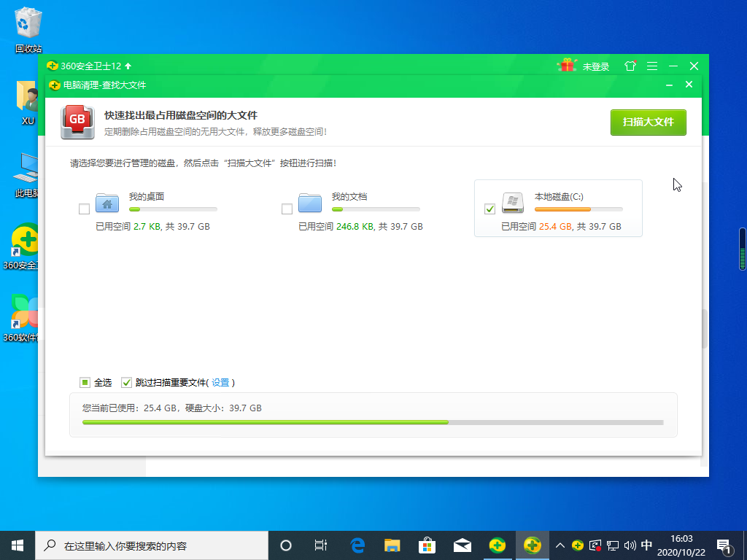Open the Mail app in taskbar
The image size is (747, 560).
coord(462,545)
